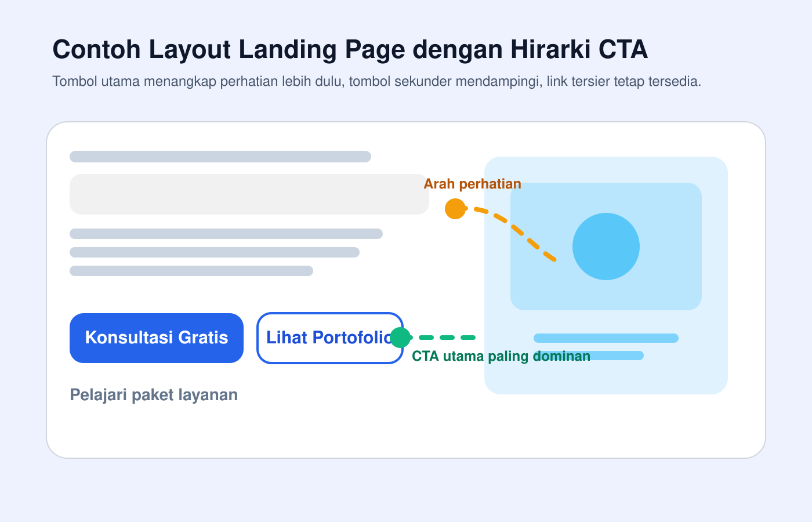Open the Pelajari paket layanan link
Image resolution: width=812 pixels, height=522 pixels.
pos(154,394)
